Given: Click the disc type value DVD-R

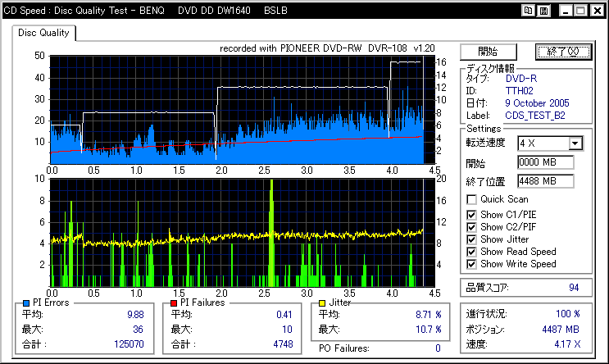Looking at the screenshot, I should coord(520,79).
